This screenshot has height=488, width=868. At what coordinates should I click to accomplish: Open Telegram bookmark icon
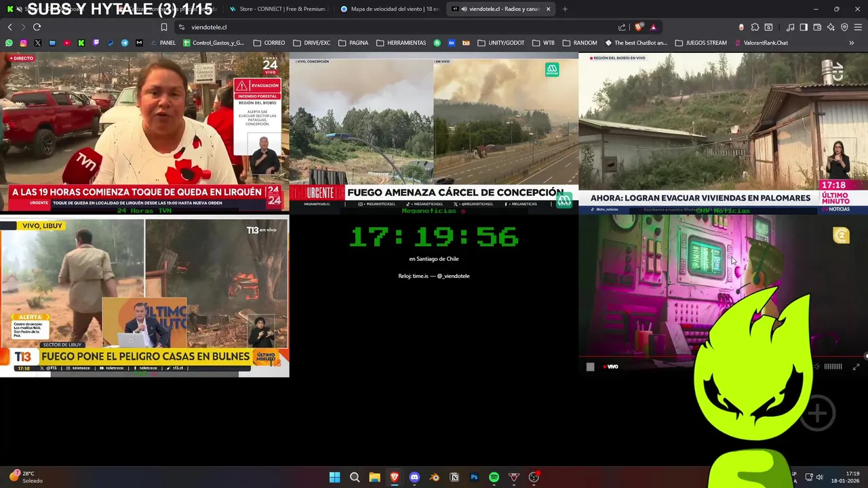point(125,43)
